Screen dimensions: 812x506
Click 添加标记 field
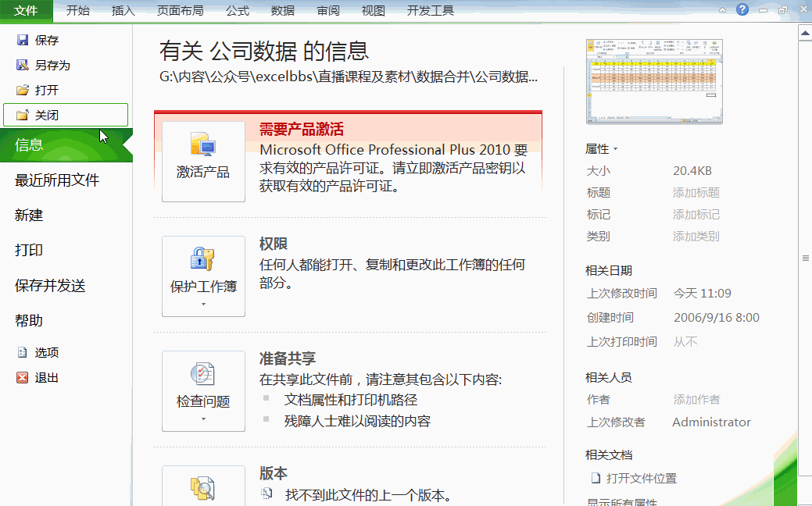[696, 214]
